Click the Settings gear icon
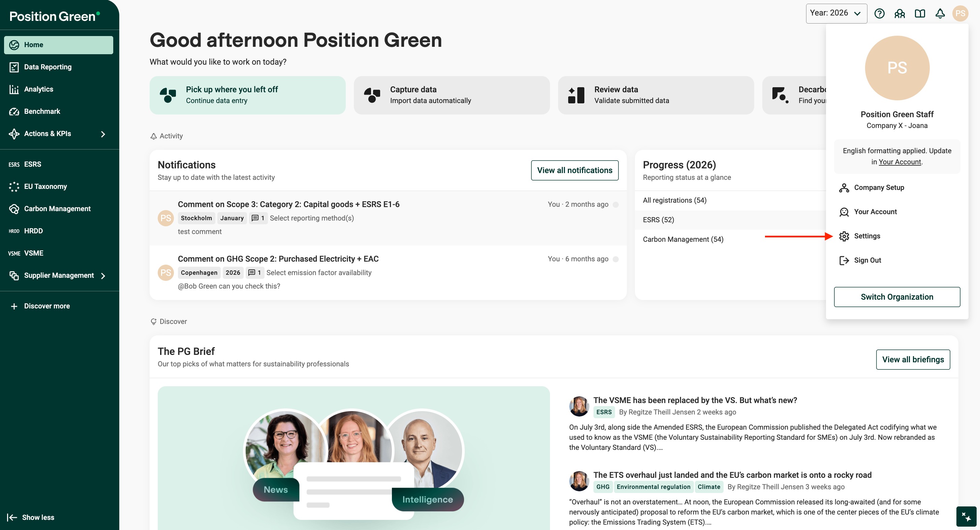980x530 pixels. [844, 236]
